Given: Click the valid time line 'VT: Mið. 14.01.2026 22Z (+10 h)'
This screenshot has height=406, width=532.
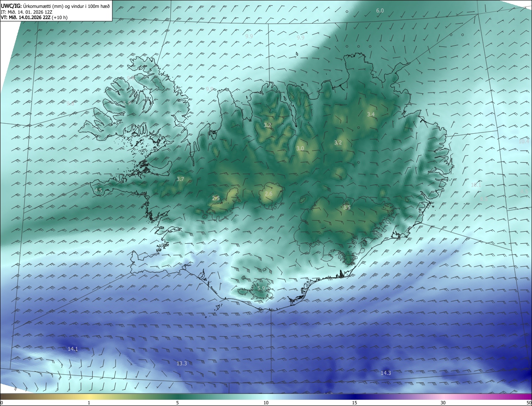Looking at the screenshot, I should (x=35, y=17).
